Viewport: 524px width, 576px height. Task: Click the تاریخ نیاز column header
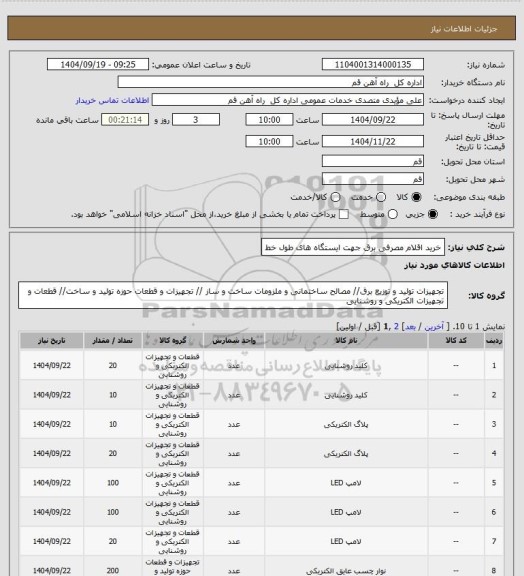tap(51, 341)
